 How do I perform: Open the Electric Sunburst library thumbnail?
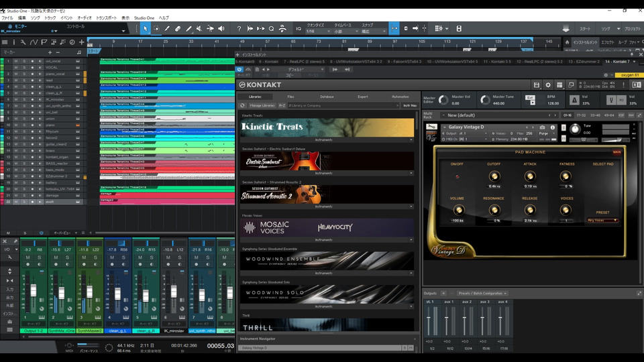pos(327,161)
